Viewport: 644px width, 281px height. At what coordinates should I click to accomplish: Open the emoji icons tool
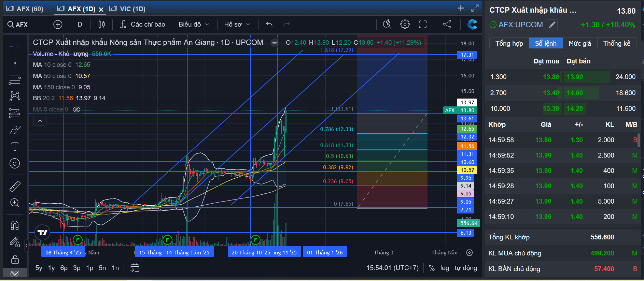pyautogui.click(x=15, y=163)
